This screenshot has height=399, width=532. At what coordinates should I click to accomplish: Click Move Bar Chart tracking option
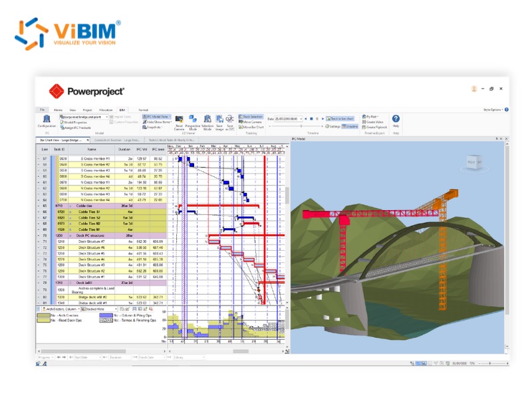251,127
